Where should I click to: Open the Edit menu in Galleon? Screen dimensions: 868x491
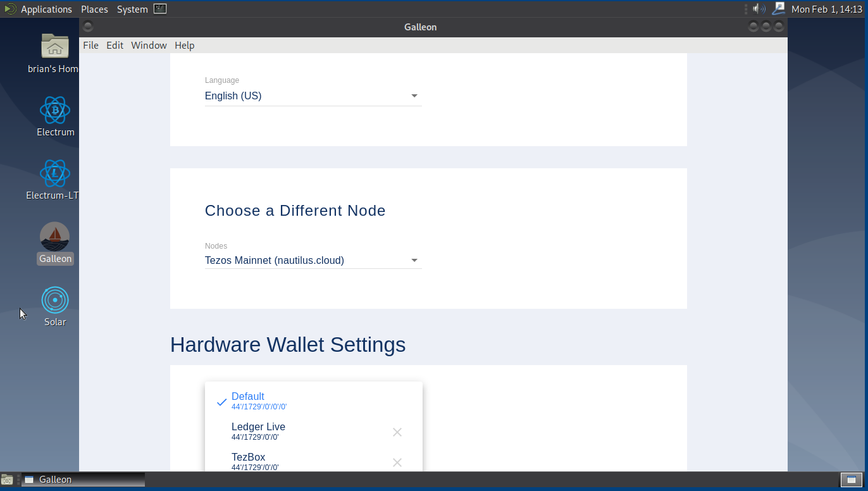(115, 46)
